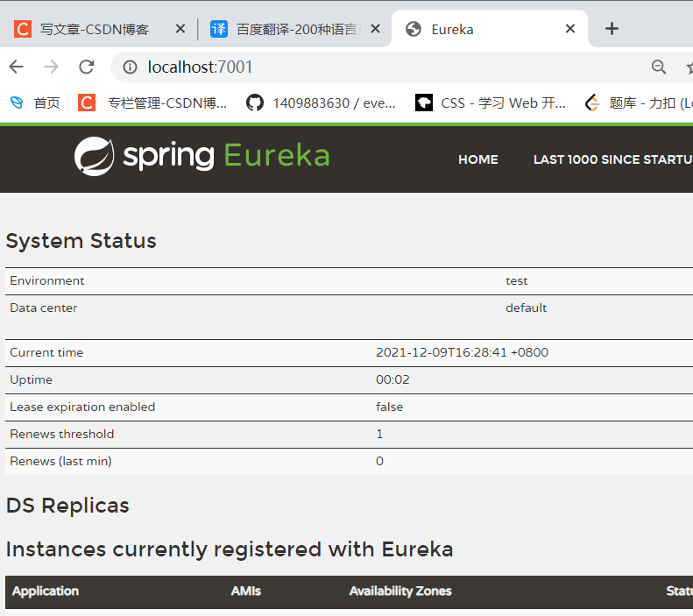Click the Environment label
The height and width of the screenshot is (616, 693).
[x=47, y=281]
